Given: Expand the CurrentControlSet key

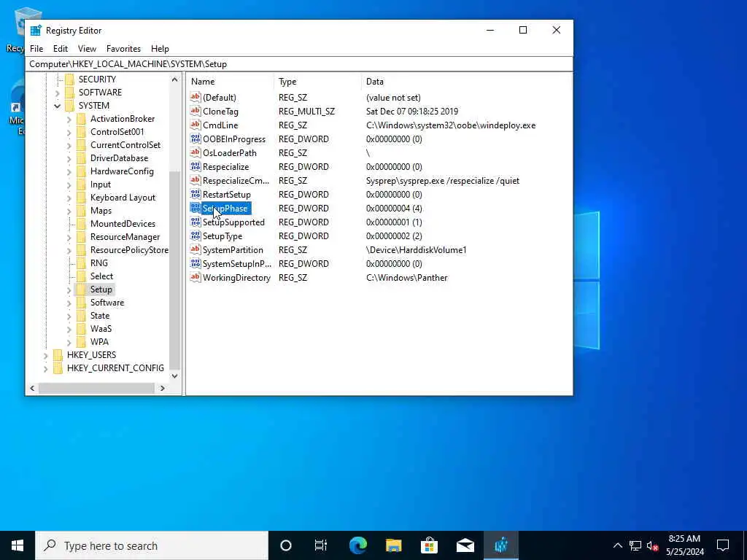Looking at the screenshot, I should click(x=69, y=145).
